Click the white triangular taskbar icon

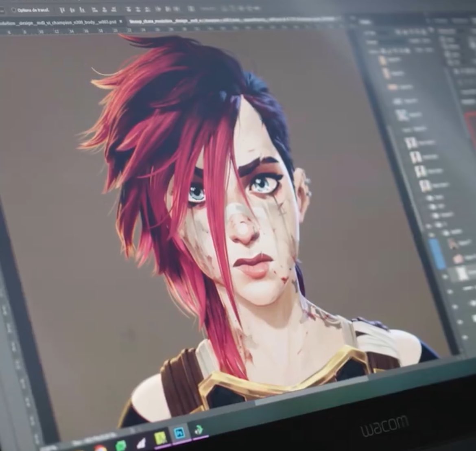point(141,443)
